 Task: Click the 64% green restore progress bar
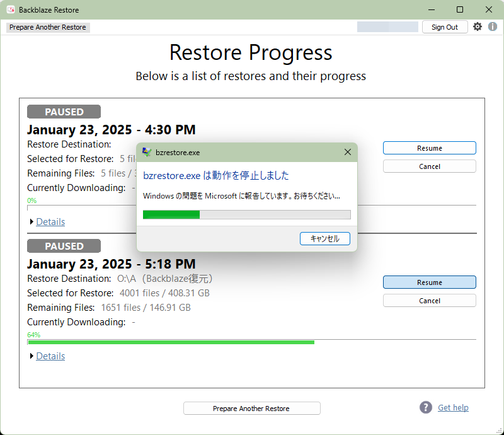171,342
